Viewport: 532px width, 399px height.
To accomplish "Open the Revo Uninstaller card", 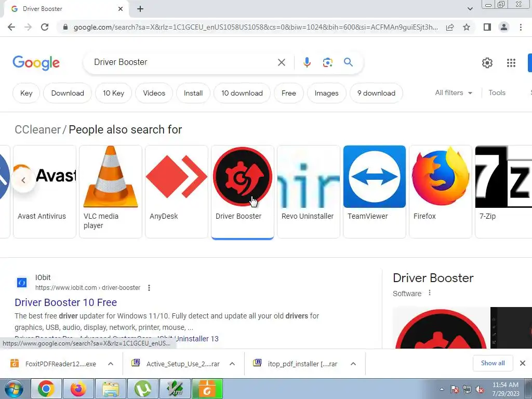I will tap(309, 192).
